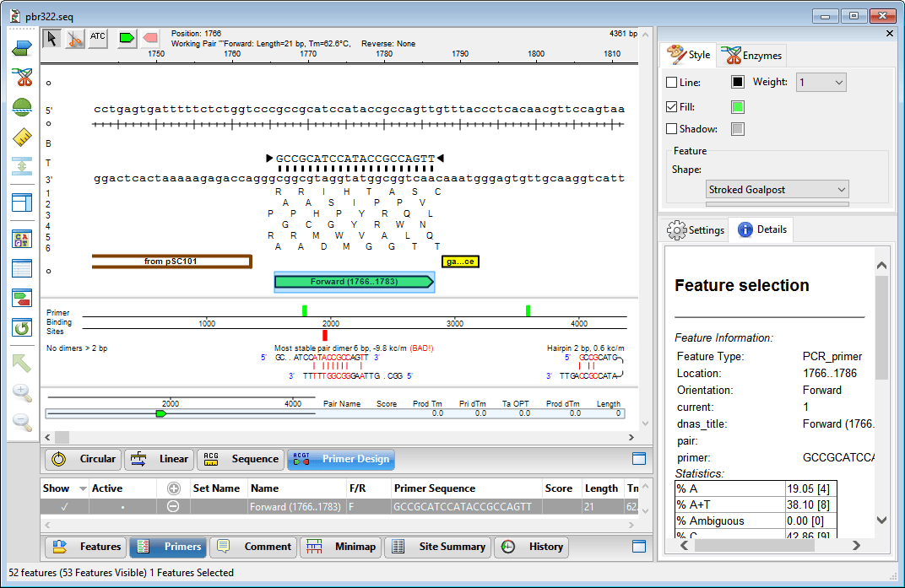Open the Show column dropdown arrow
Viewport: 905px width, 588px height.
pos(83,488)
